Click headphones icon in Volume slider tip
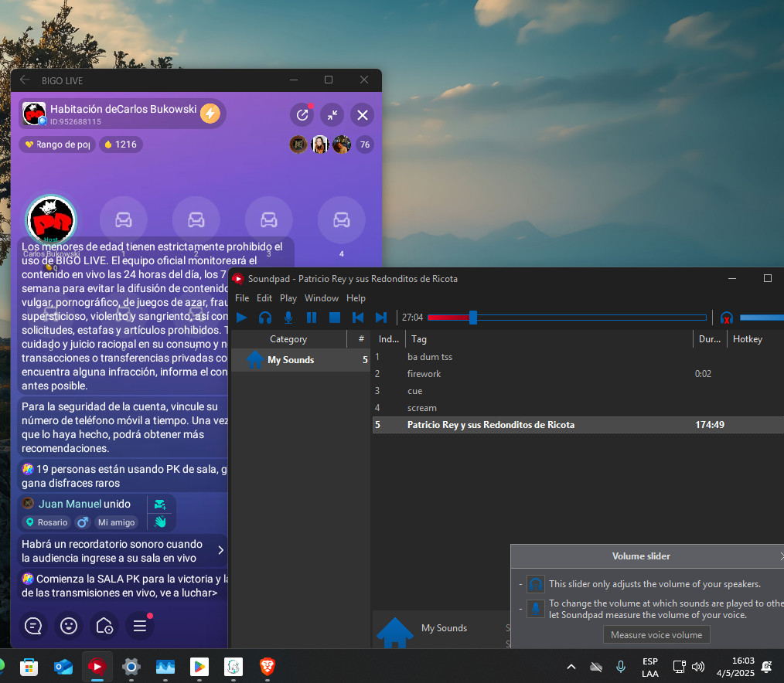 tap(536, 583)
